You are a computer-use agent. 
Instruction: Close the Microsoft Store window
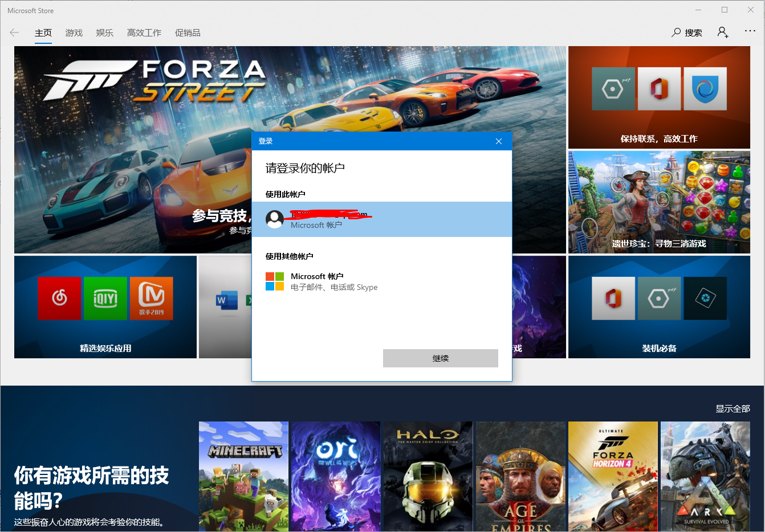tap(751, 10)
